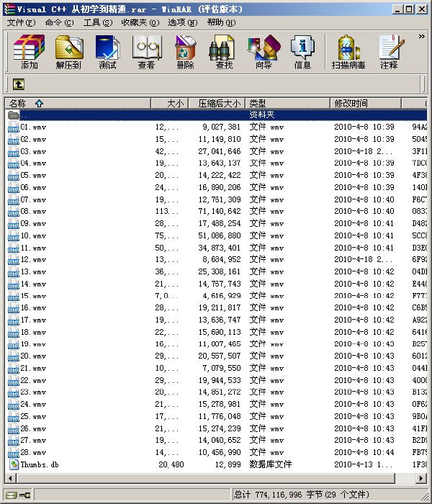
Task: Open the Find (查找) binoculars tool
Action: click(224, 52)
